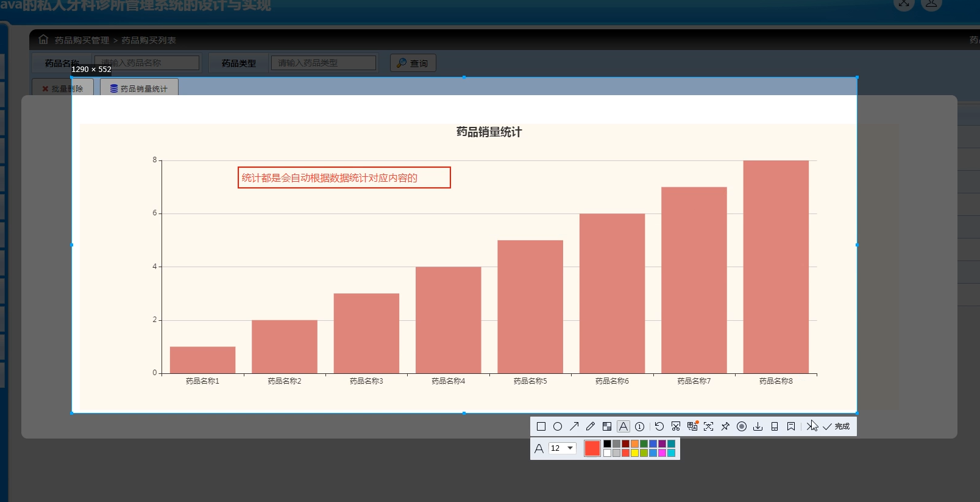980x502 pixels.
Task: Click the 药品名称2 axis label
Action: pyautogui.click(x=285, y=381)
